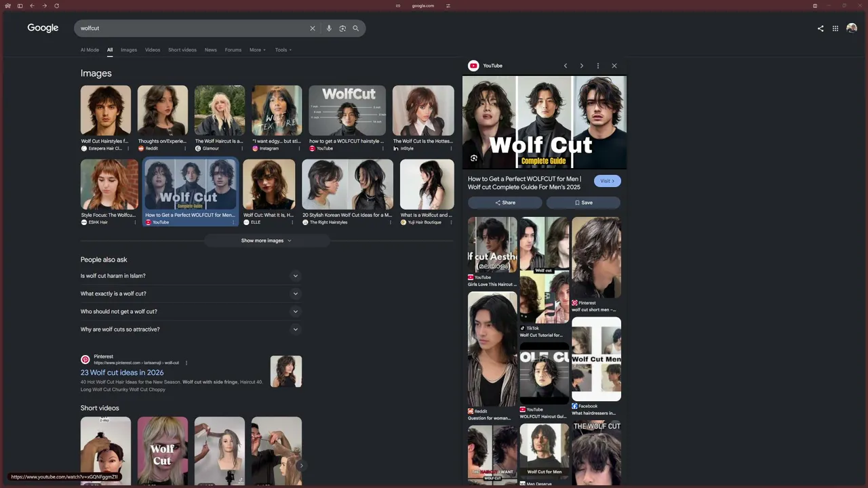Image resolution: width=868 pixels, height=488 pixels.
Task: Open the Google apps grid
Action: point(835,28)
